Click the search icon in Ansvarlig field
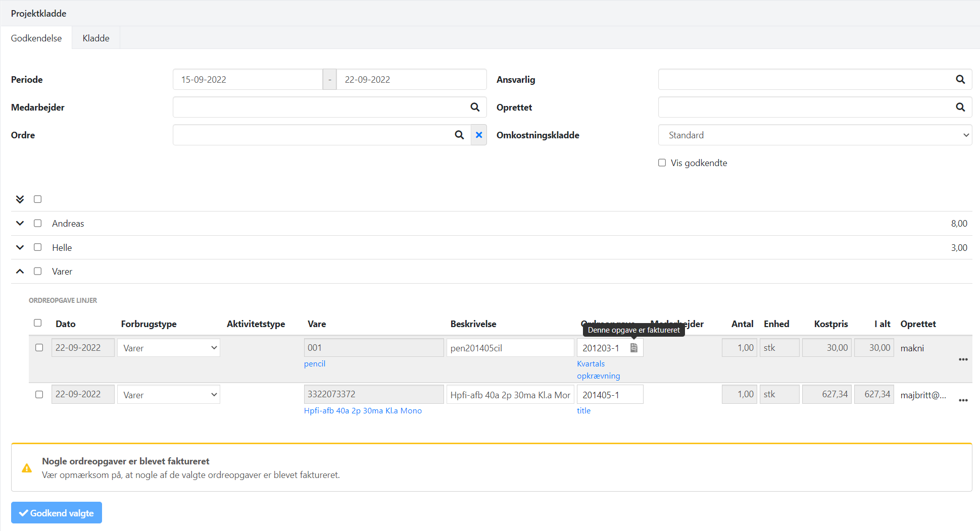 pos(960,79)
